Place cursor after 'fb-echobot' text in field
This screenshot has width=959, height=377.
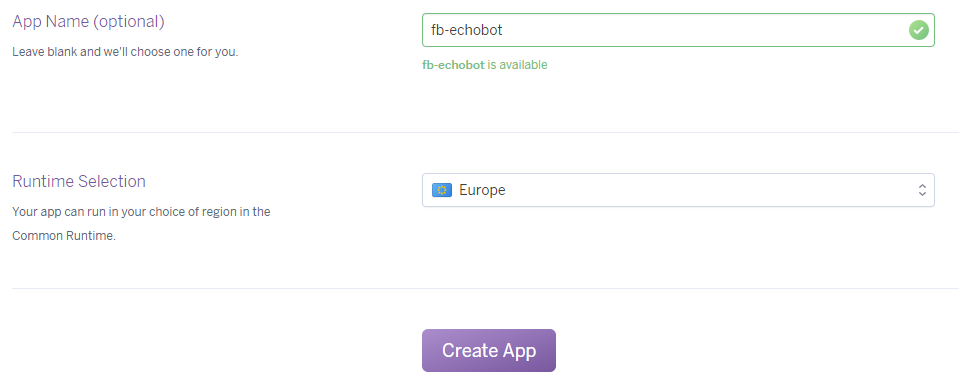click(504, 30)
